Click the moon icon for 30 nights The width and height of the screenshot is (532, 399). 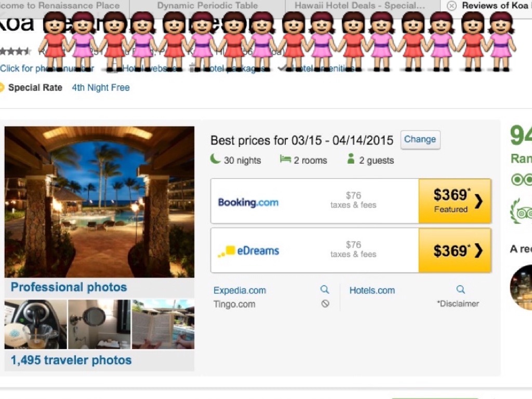[x=215, y=159]
